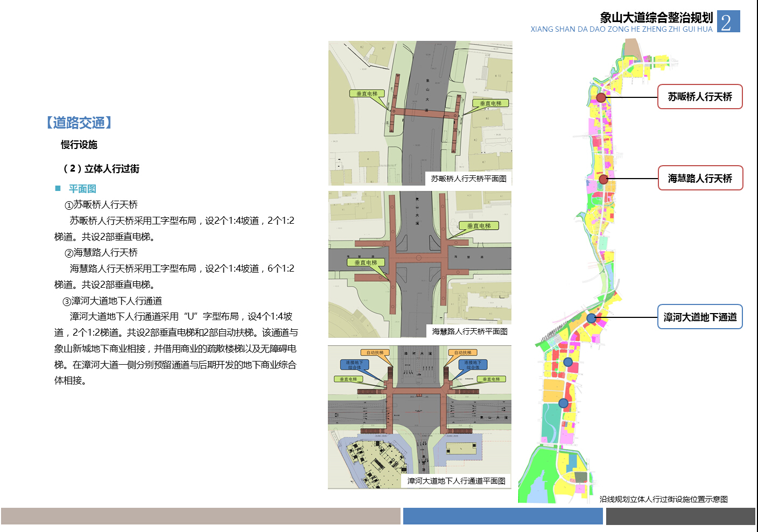758x532 pixels.
Task: Click the 平面图 subheading text
Action: 82,189
